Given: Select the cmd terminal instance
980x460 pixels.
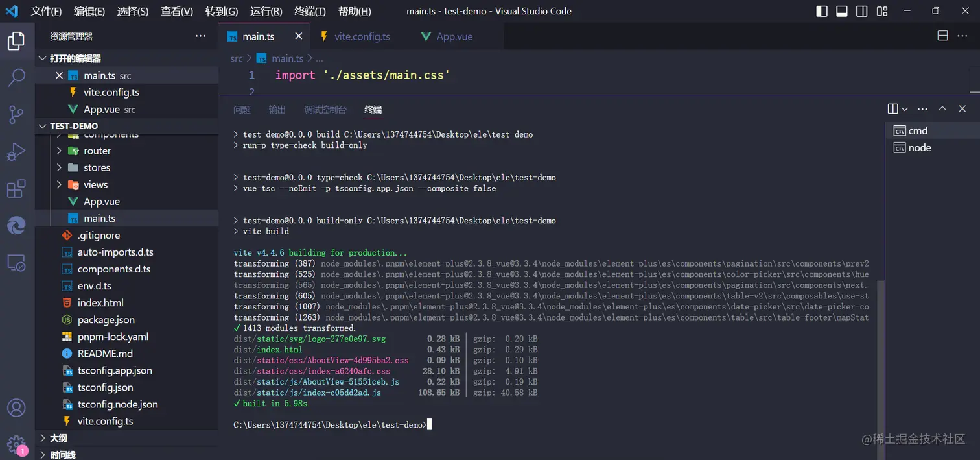Looking at the screenshot, I should click(933, 130).
